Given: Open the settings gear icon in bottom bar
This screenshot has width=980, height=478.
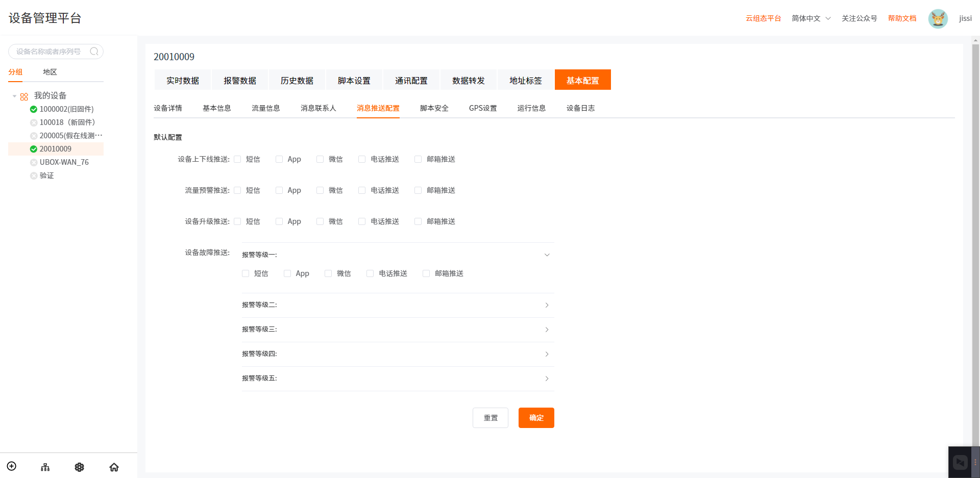Looking at the screenshot, I should [80, 467].
